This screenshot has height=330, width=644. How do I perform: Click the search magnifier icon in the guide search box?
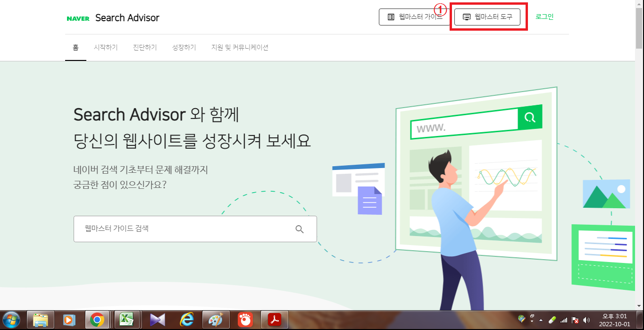pyautogui.click(x=300, y=229)
